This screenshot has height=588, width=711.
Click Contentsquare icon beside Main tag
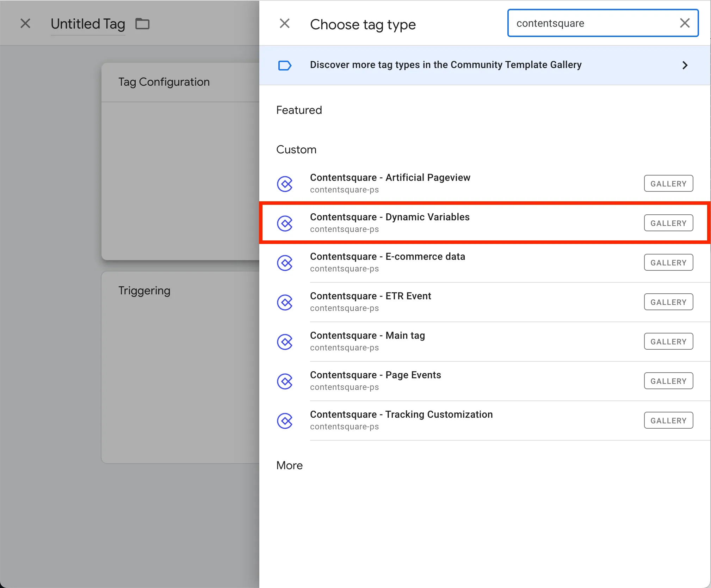(x=285, y=342)
